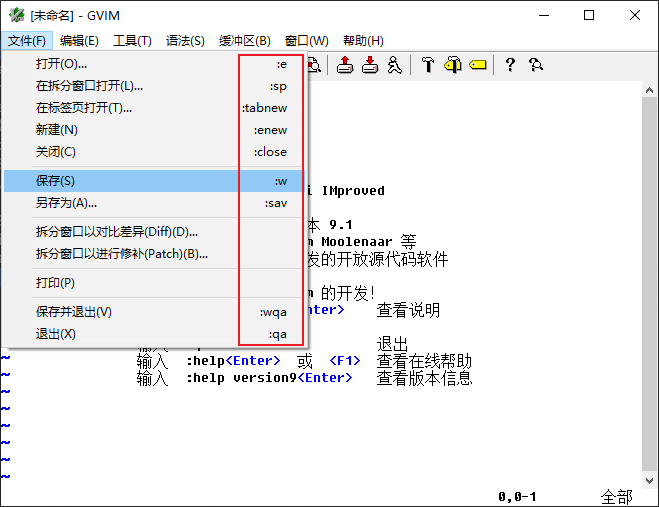Viewport: 659px width, 507px height.
Task: Choose 关闭(C) menu entry
Action: 153,151
